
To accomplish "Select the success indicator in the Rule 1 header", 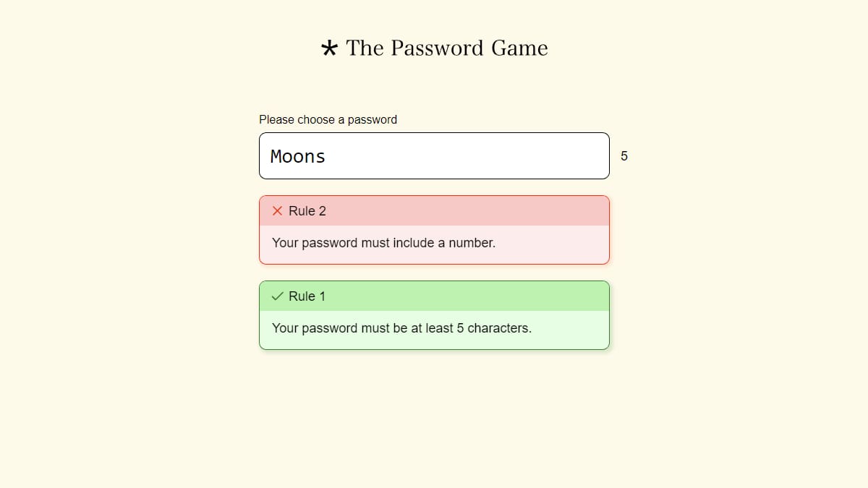I will click(x=277, y=296).
